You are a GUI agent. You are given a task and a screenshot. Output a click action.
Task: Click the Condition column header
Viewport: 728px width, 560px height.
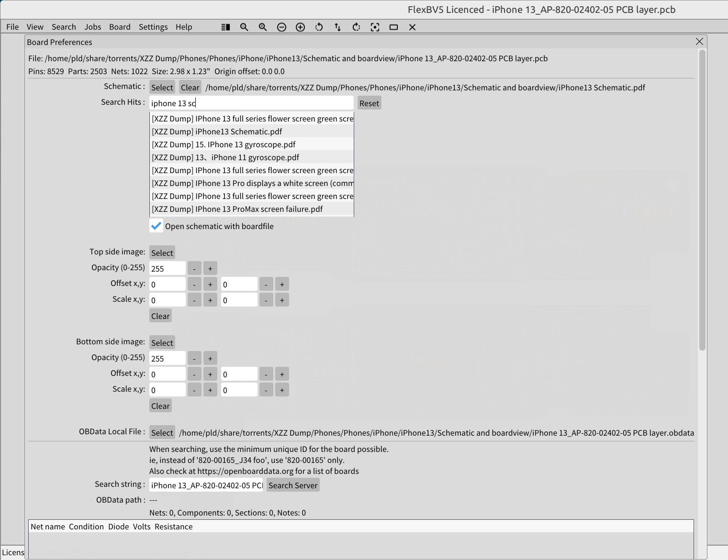86,526
